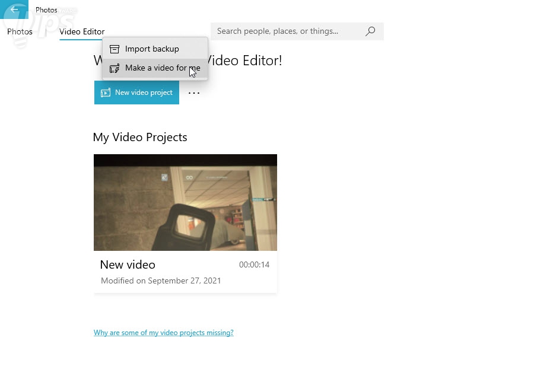
Task: Click the film icon inside New video project
Action: click(106, 93)
